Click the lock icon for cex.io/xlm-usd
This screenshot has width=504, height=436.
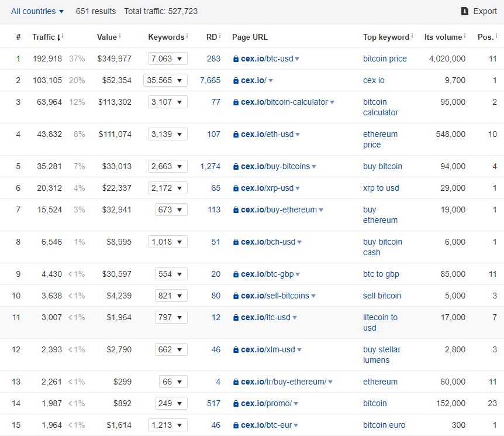coord(236,350)
